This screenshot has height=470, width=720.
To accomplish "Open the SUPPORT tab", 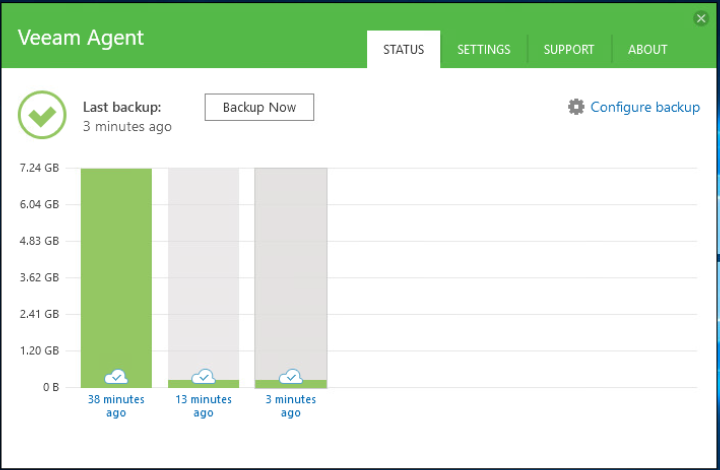I will click(569, 50).
